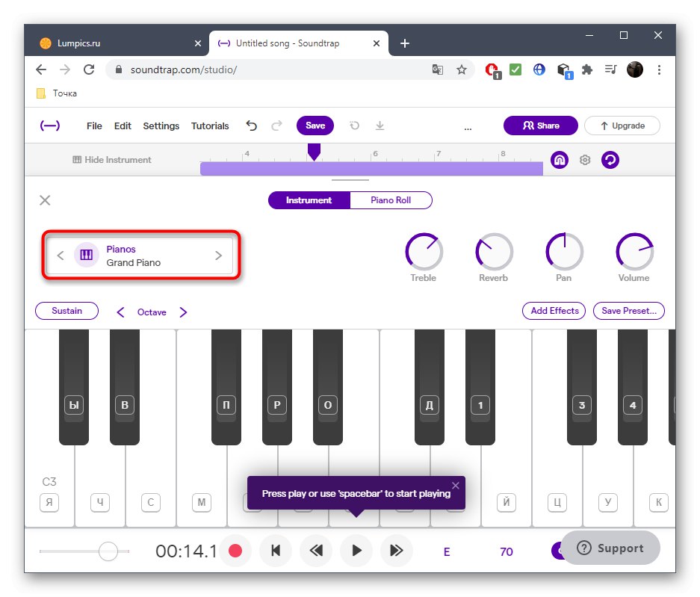
Task: Redo action with the grey arrow
Action: point(276,126)
